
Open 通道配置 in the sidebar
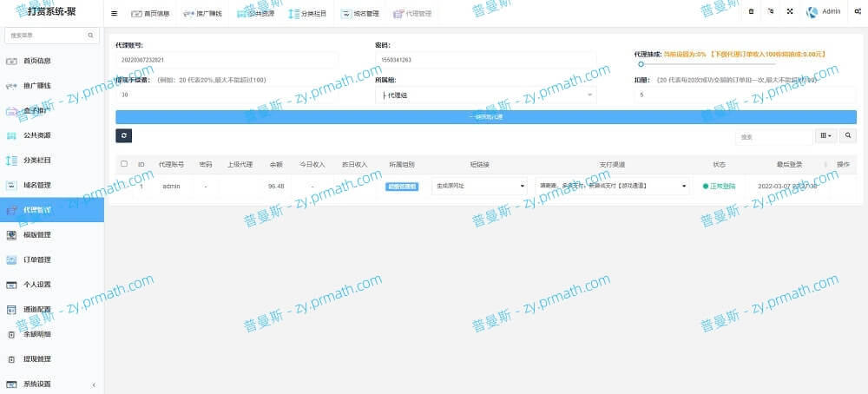pos(51,309)
